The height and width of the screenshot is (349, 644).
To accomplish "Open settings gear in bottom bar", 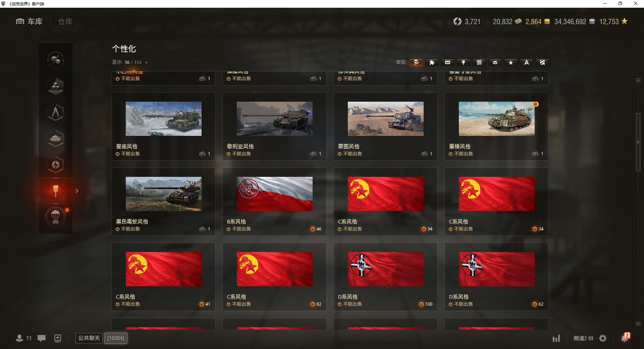I will [603, 338].
